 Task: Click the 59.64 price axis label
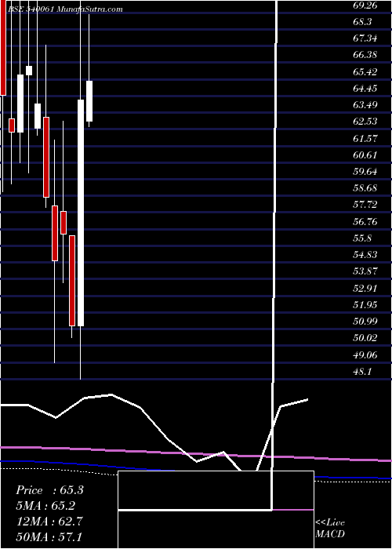coord(365,173)
